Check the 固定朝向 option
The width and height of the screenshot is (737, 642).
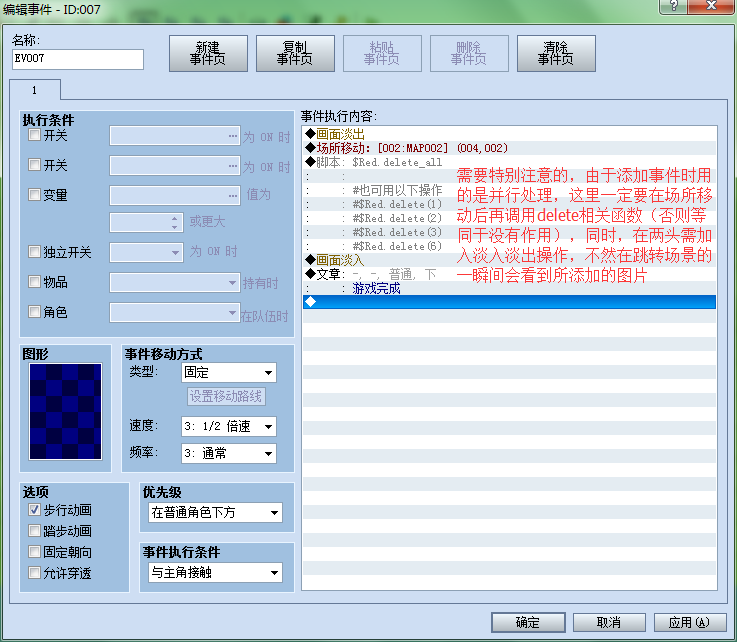tap(34, 552)
